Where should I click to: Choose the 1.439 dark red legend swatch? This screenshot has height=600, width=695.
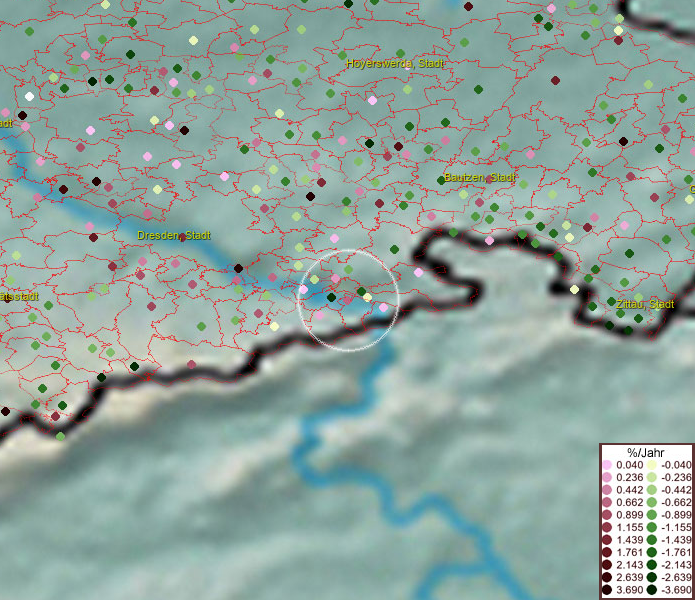(x=607, y=538)
